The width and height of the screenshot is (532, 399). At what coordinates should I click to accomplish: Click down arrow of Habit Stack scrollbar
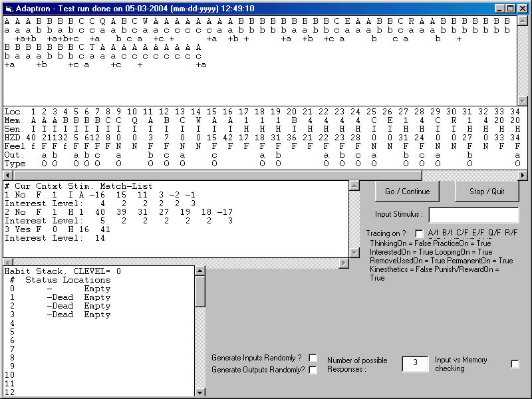coord(200,392)
